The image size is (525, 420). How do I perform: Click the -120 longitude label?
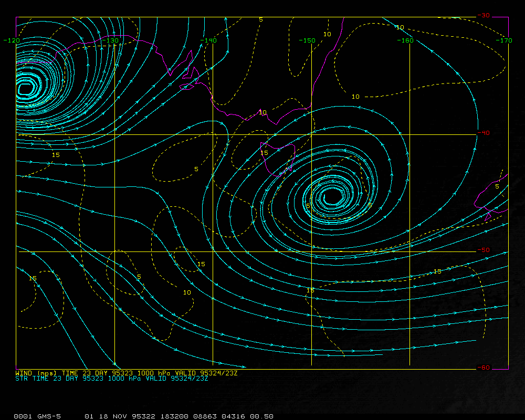[x=11, y=40]
